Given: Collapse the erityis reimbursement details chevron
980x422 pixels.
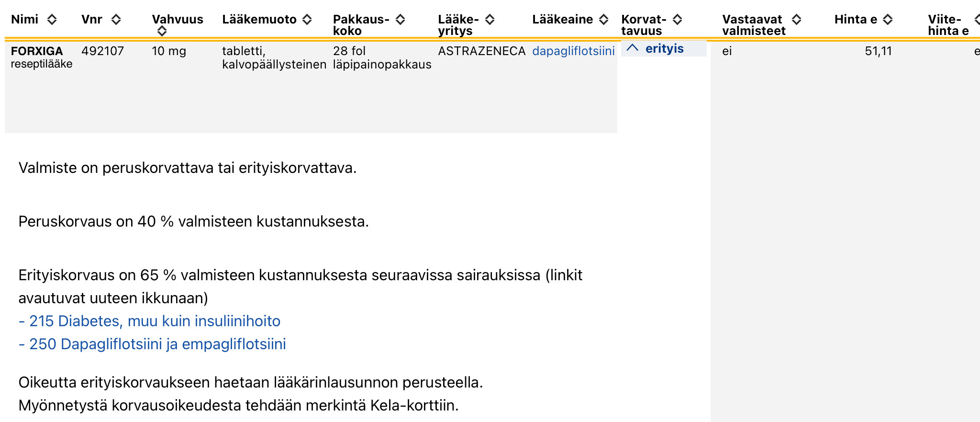Looking at the screenshot, I should click(633, 48).
